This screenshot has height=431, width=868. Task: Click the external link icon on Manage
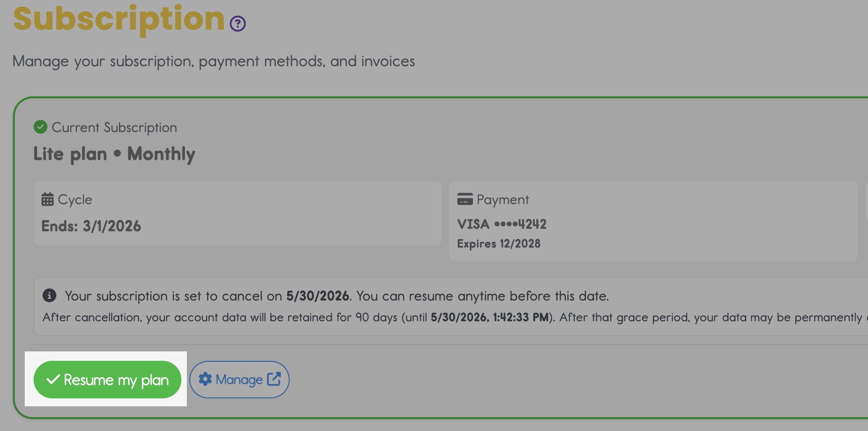tap(274, 379)
